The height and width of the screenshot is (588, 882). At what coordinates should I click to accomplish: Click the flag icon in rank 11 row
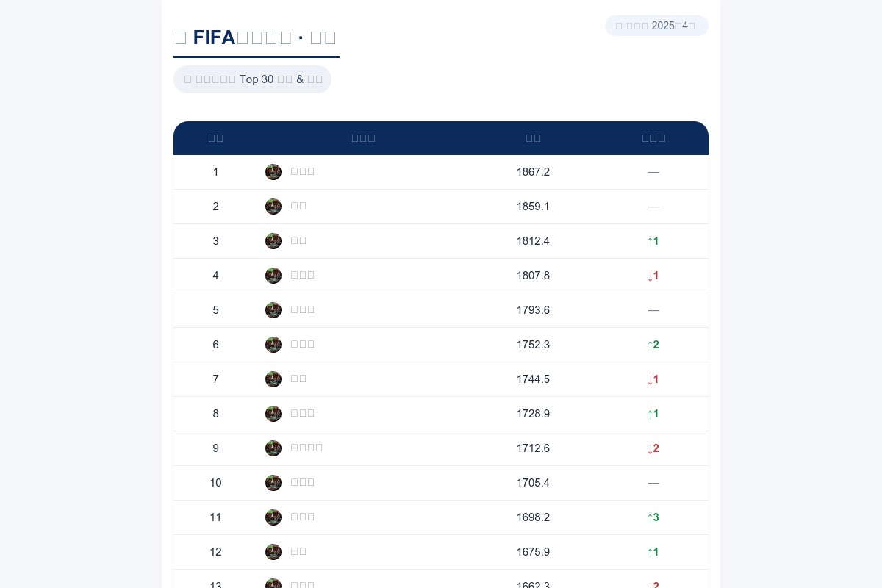(273, 517)
